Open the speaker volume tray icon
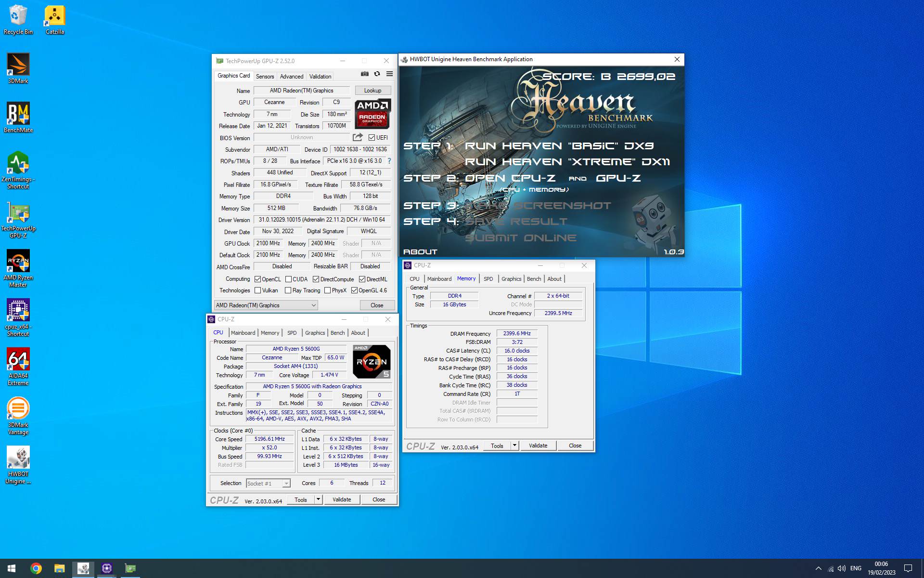Screen dimensions: 924x578 tap(842, 568)
